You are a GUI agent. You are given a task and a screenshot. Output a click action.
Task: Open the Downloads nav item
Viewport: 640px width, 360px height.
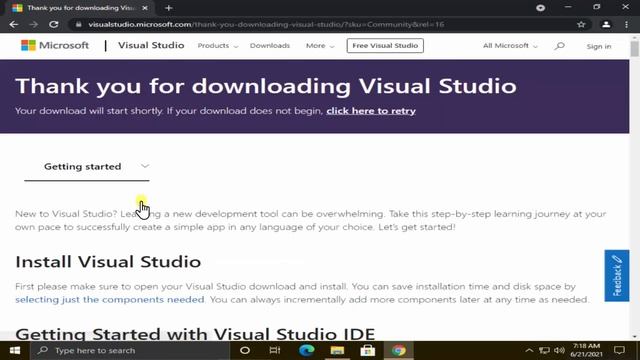click(x=270, y=46)
